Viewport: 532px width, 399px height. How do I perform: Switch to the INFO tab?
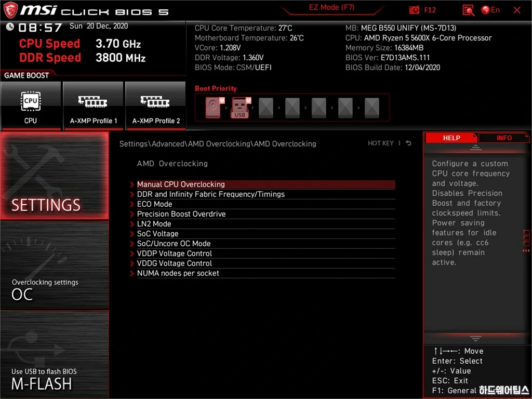pyautogui.click(x=503, y=138)
